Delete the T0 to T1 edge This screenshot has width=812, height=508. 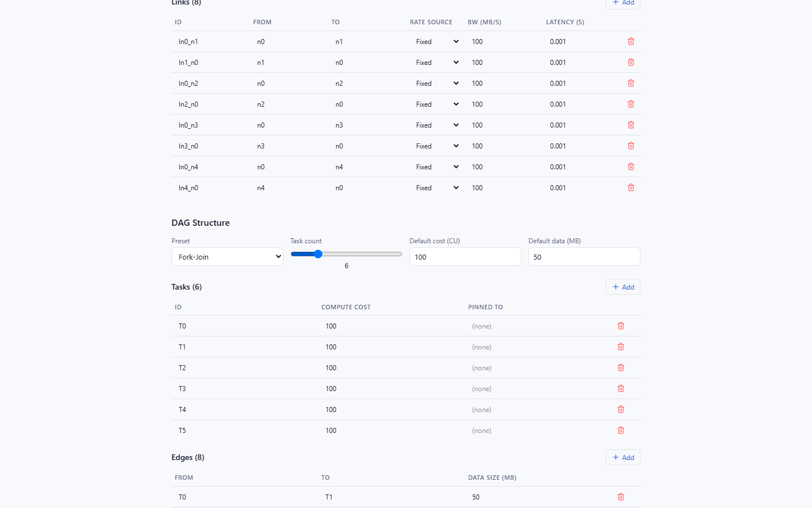[621, 497]
